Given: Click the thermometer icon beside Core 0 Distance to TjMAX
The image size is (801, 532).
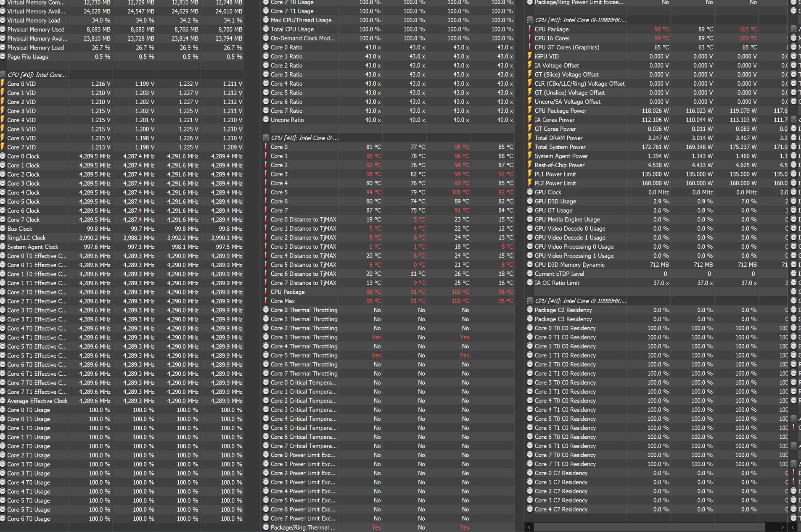Looking at the screenshot, I should click(266, 219).
